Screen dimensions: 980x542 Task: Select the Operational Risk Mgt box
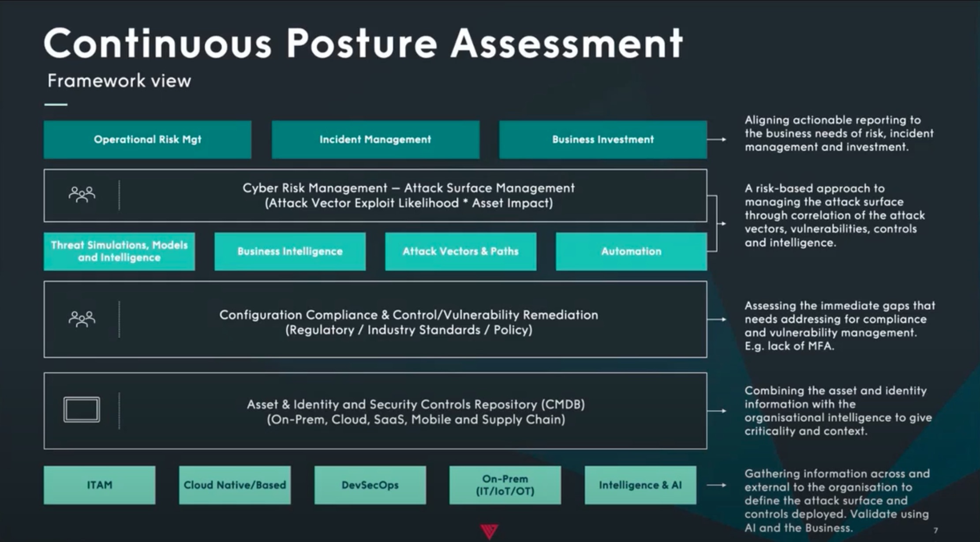tap(147, 139)
